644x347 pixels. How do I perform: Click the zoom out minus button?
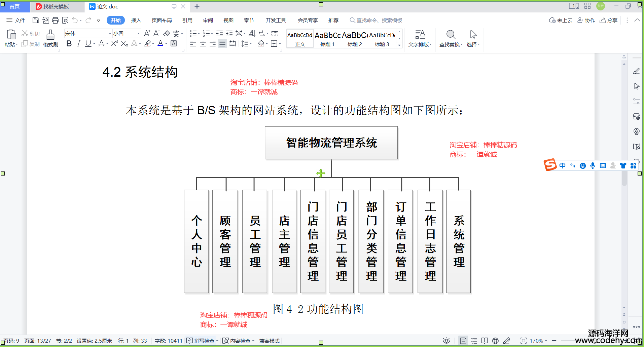coord(554,341)
